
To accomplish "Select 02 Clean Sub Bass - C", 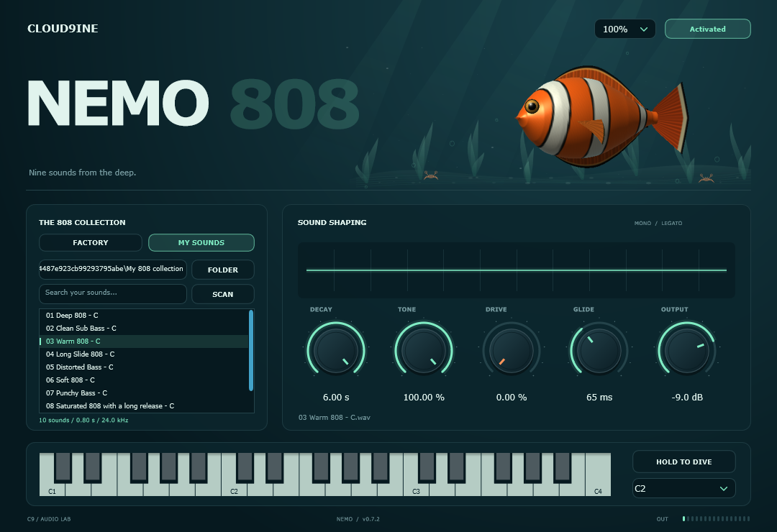I will [144, 329].
